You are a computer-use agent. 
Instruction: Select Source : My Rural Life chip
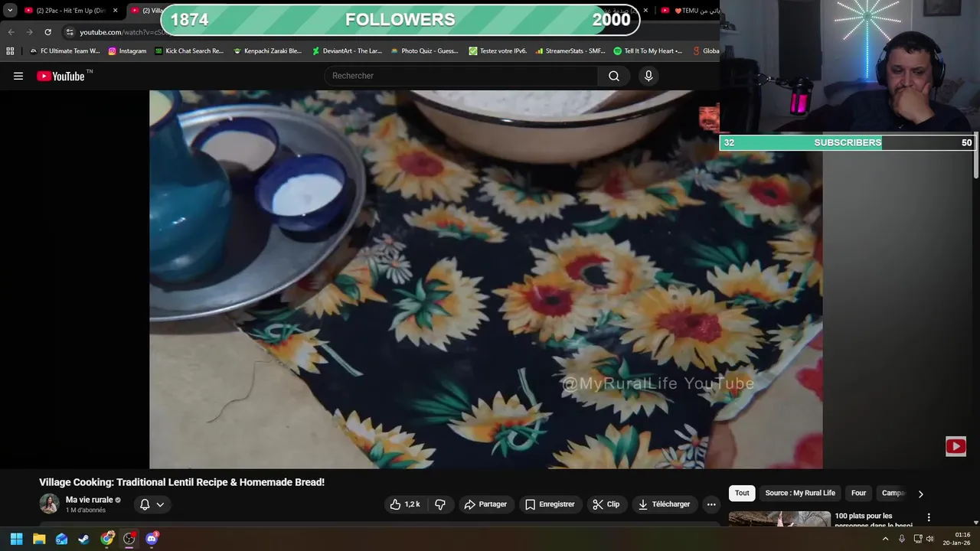point(800,493)
